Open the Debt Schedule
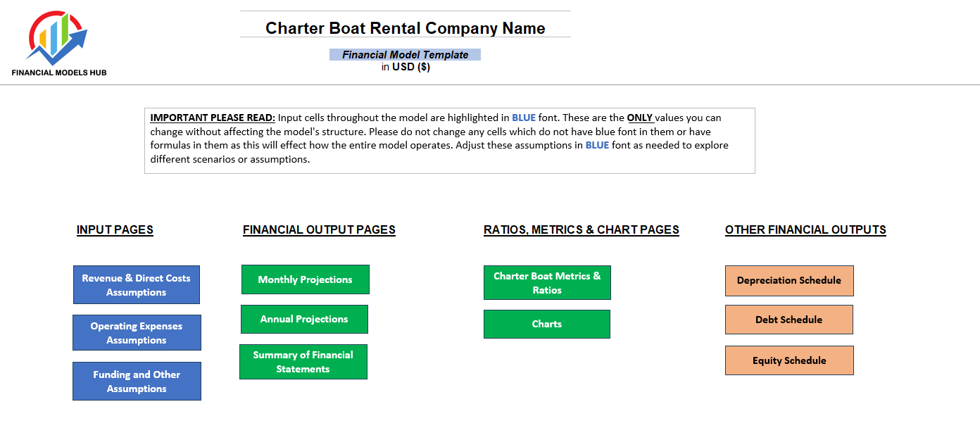 (789, 319)
